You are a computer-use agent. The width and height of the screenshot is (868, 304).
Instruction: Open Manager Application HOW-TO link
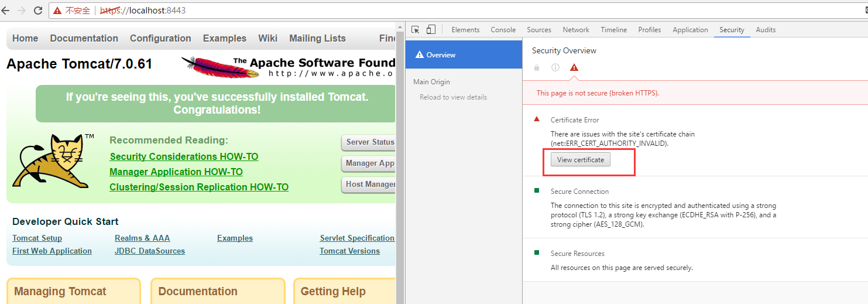click(x=176, y=172)
